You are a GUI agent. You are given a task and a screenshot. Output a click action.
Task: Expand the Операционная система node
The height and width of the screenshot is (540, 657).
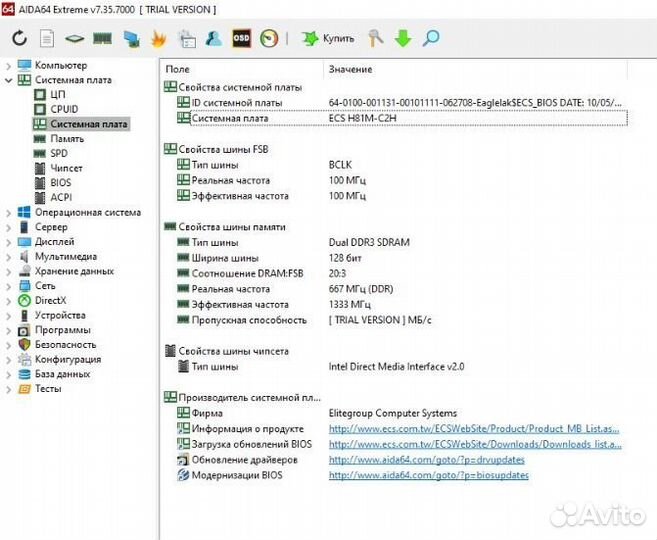pos(8,213)
